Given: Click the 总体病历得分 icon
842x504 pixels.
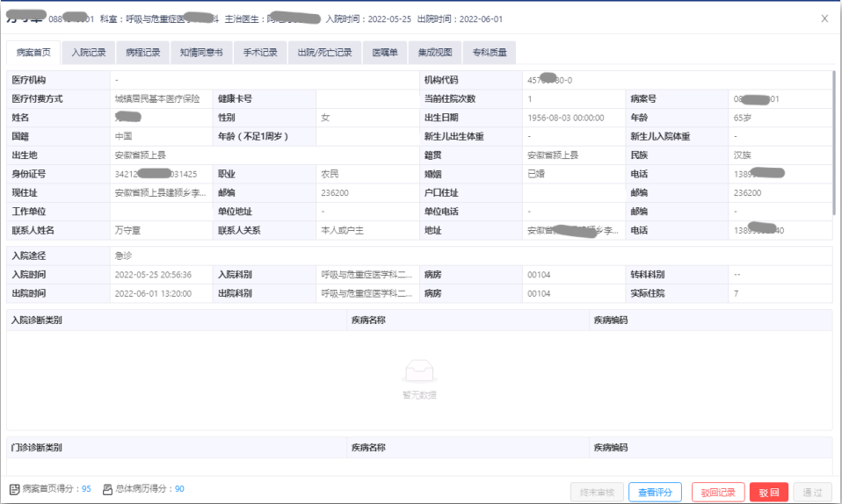Looking at the screenshot, I should click(x=107, y=489).
